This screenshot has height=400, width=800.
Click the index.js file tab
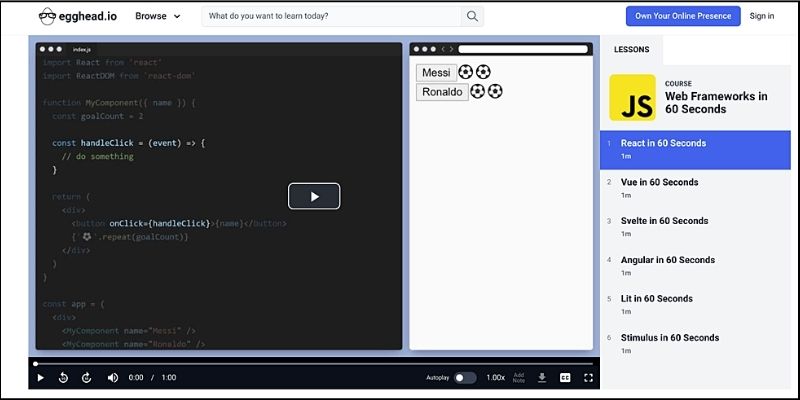(x=82, y=49)
